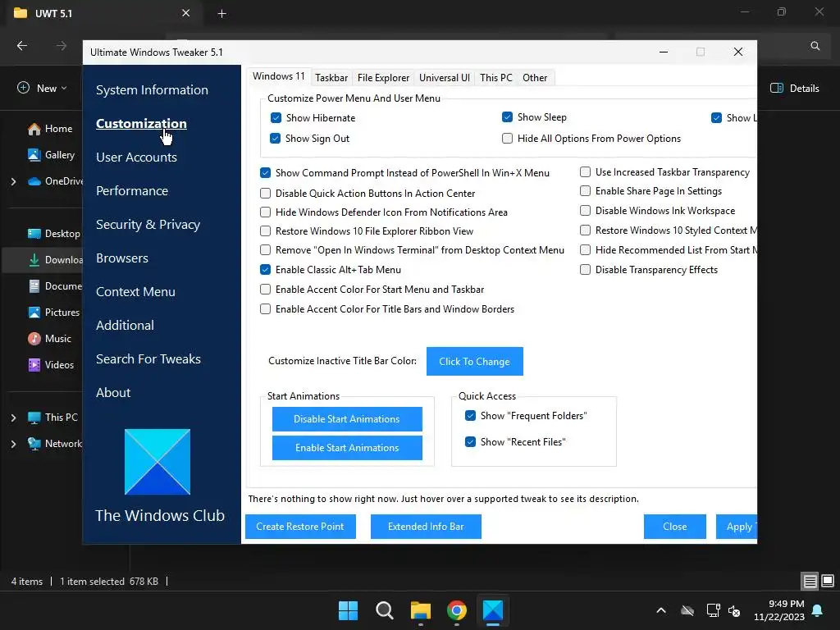
Task: Open Desktop folder in File Explorer sidebar
Action: (54, 234)
